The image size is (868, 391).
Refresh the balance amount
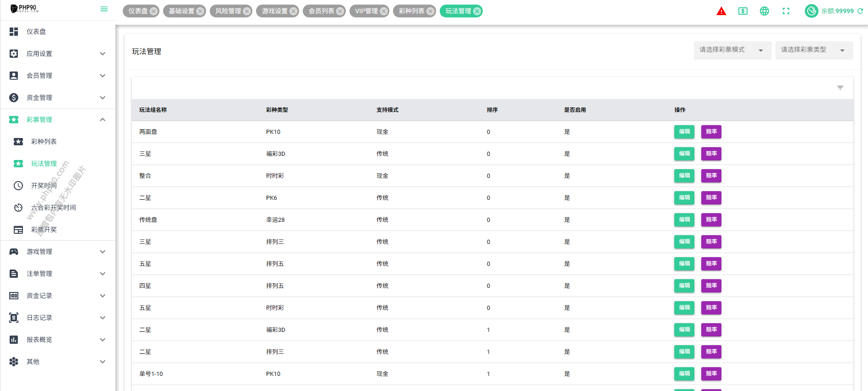point(860,11)
